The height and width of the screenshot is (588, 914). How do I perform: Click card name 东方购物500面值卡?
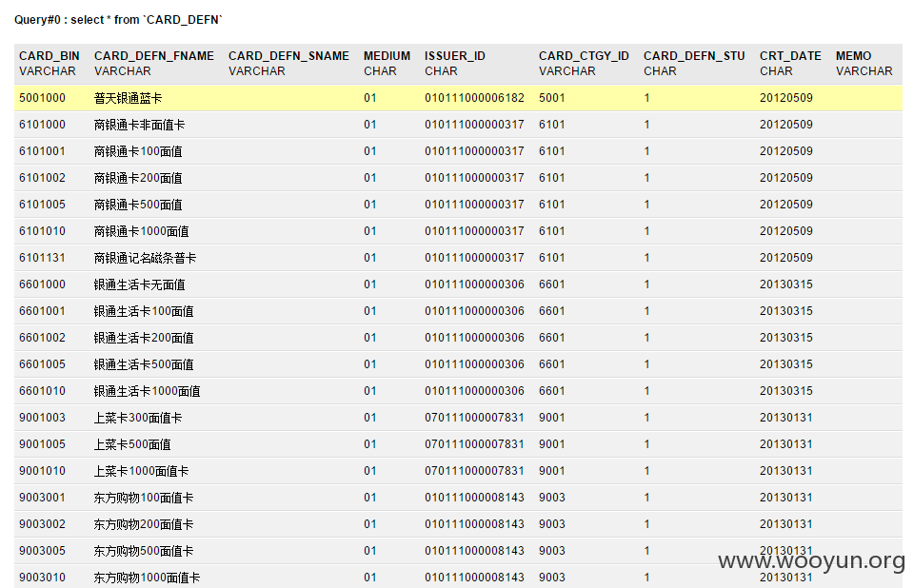[x=144, y=551]
